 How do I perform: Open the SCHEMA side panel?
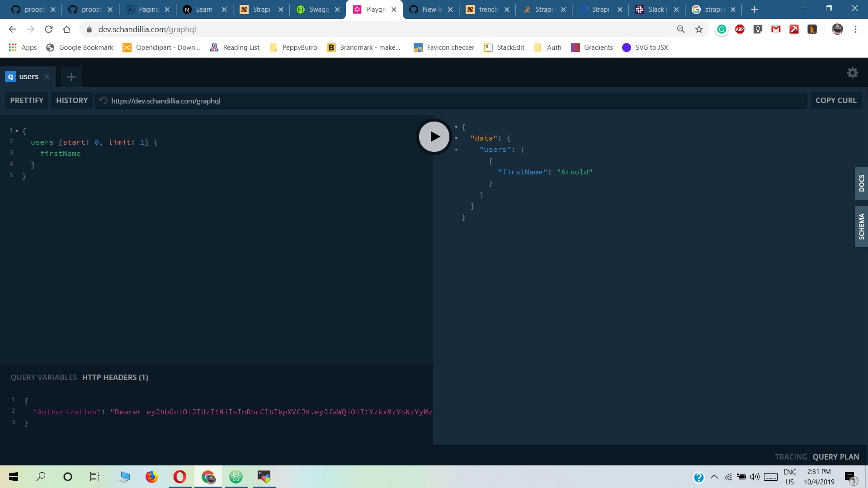[861, 226]
